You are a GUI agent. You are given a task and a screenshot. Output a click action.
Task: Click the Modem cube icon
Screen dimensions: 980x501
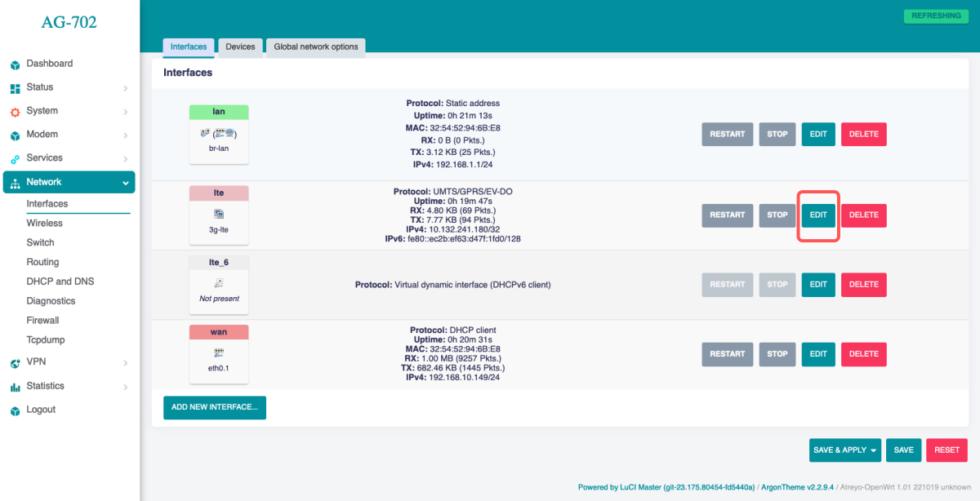[x=15, y=135]
